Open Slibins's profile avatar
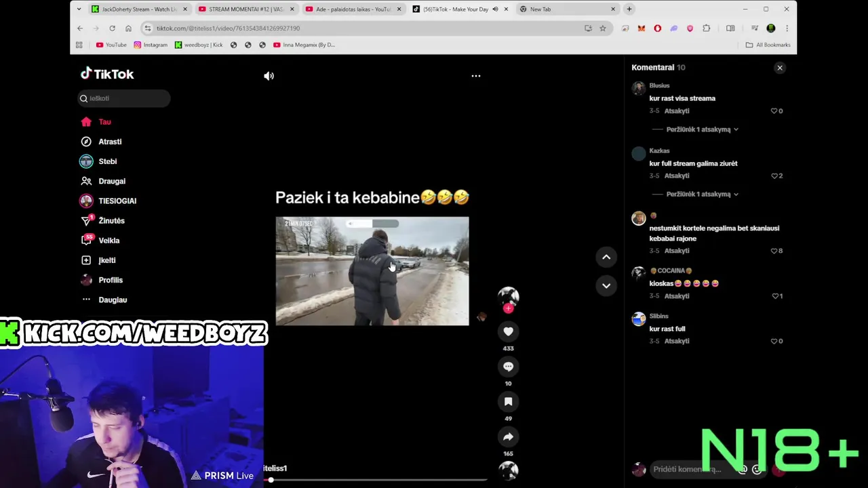 [639, 319]
